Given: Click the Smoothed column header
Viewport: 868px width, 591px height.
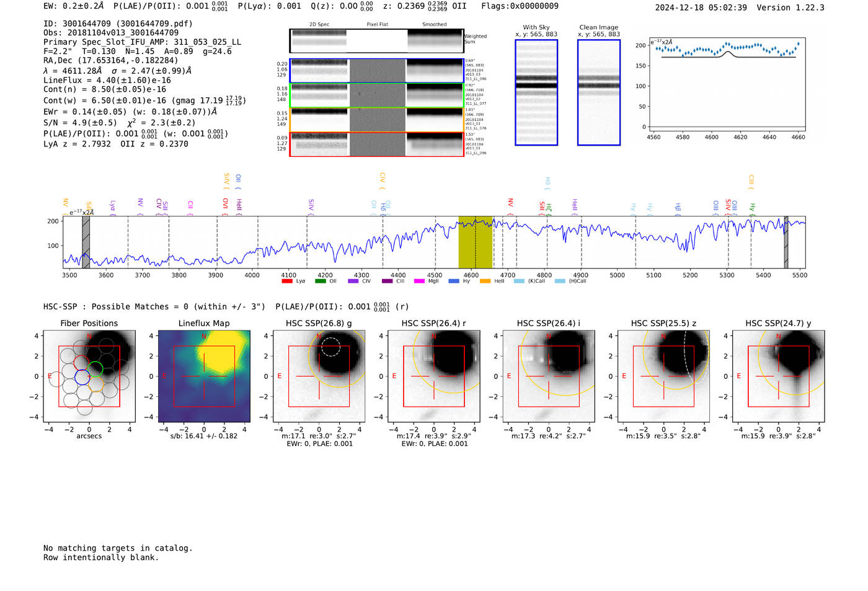Looking at the screenshot, I should coord(434,24).
